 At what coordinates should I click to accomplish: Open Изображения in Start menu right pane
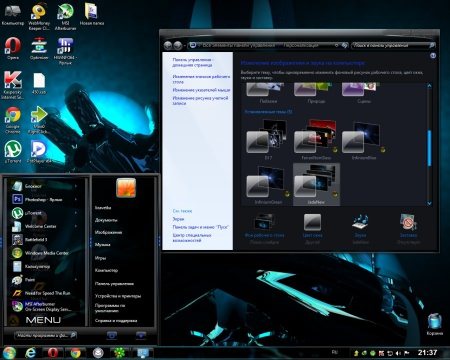(108, 232)
